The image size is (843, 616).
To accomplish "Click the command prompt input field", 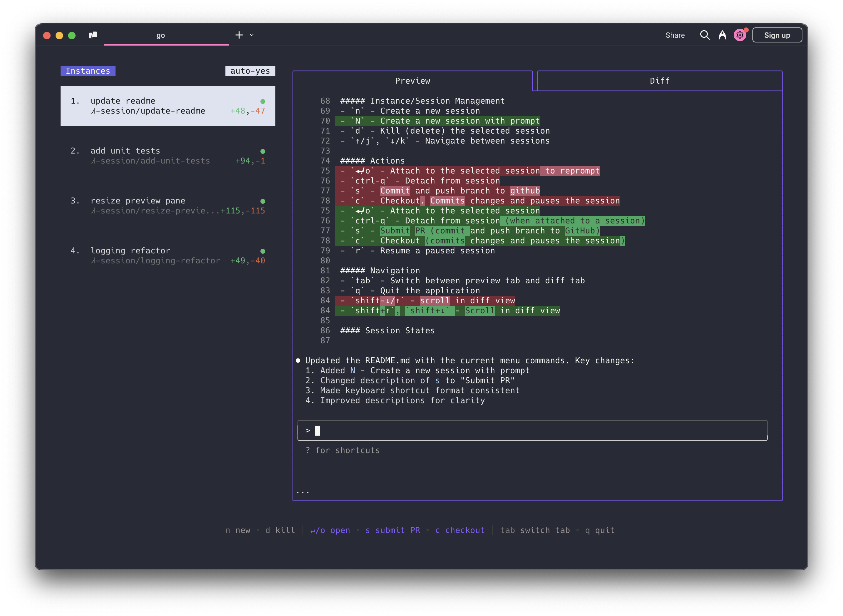I will 532,430.
